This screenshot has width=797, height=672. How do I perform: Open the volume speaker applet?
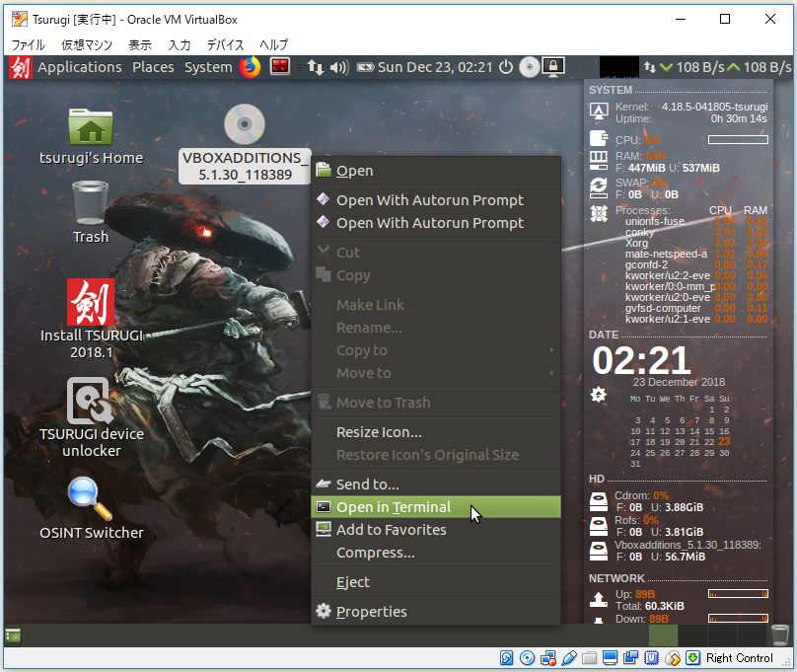click(x=339, y=67)
